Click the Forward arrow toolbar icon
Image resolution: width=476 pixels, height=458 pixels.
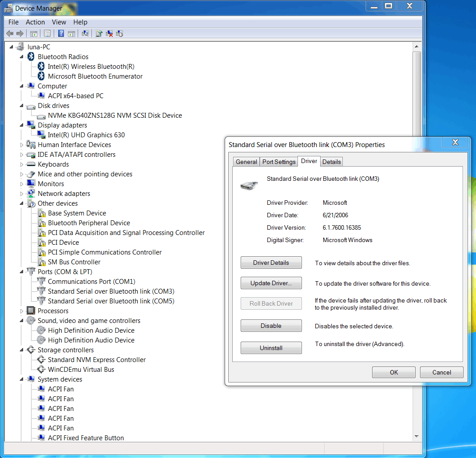coord(20,33)
